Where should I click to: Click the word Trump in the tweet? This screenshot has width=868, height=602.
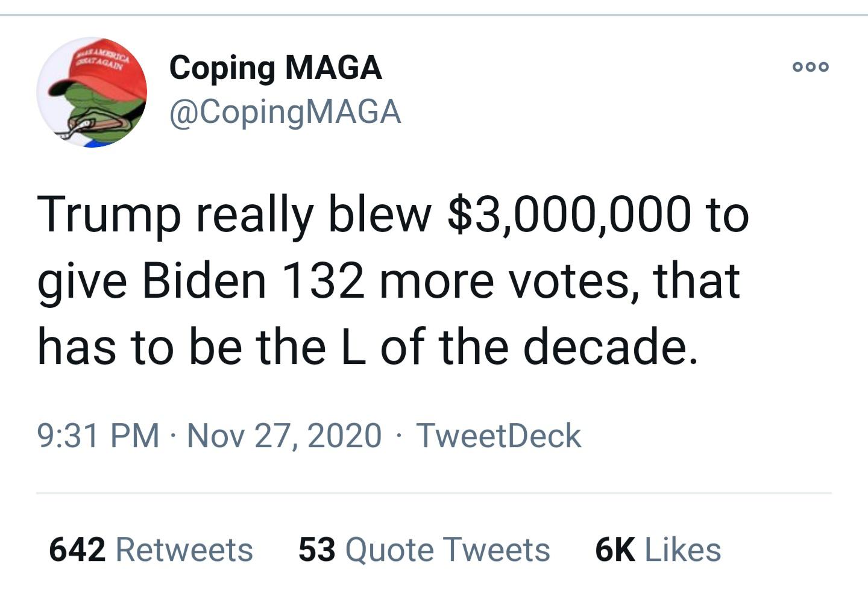109,215
